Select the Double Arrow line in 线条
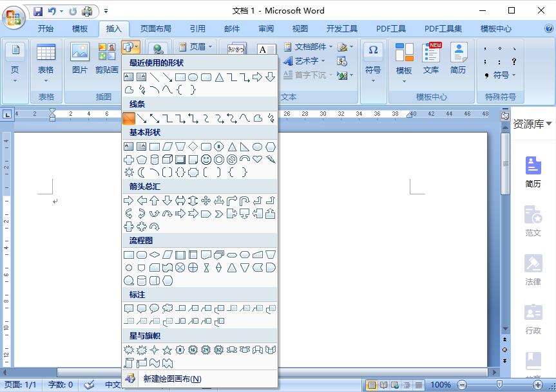The image size is (556, 392). pos(155,118)
